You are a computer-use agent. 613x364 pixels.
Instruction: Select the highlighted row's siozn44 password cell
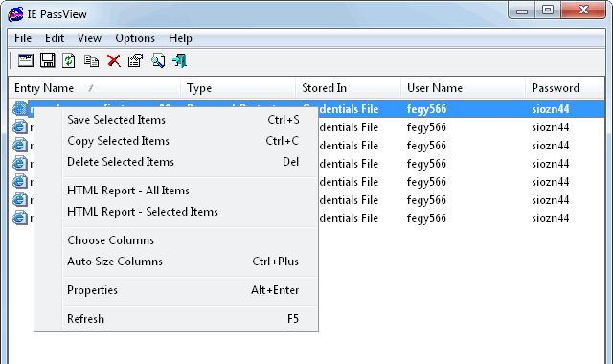point(550,109)
